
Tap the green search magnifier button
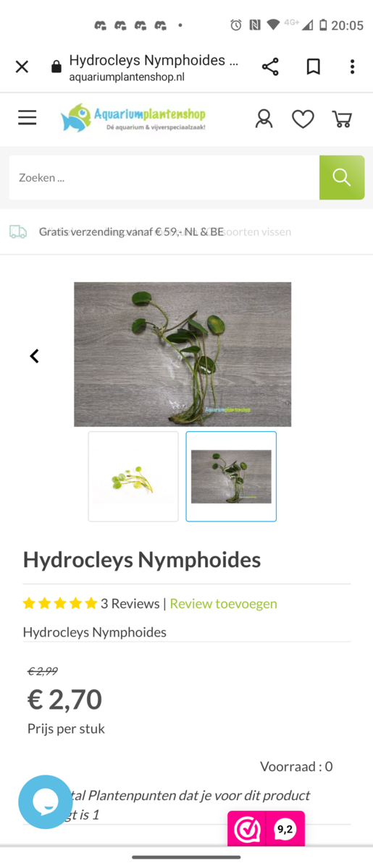342,177
